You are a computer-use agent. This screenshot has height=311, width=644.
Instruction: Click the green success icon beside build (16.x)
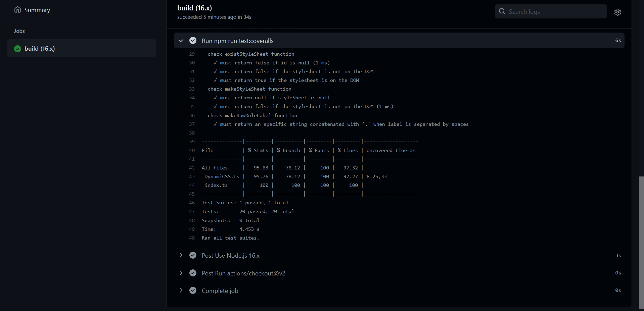(17, 49)
